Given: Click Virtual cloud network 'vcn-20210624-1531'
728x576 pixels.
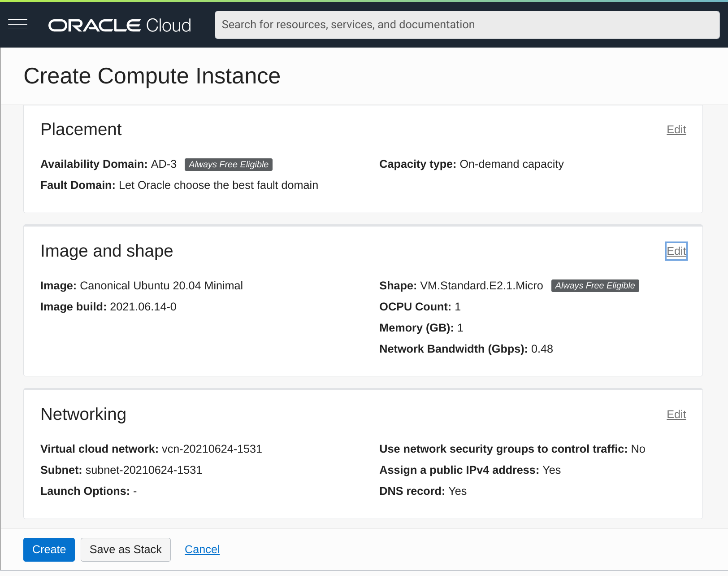Looking at the screenshot, I should click(x=212, y=449).
